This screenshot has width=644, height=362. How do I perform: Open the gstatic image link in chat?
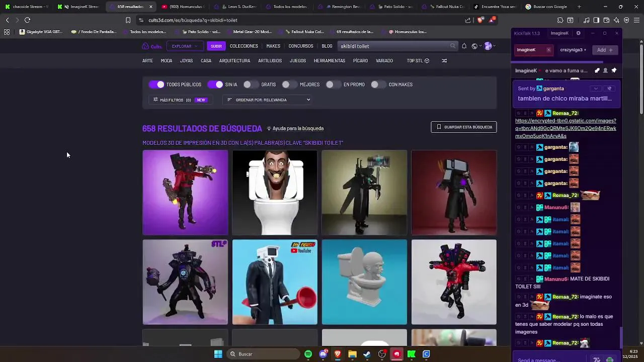tap(566, 129)
